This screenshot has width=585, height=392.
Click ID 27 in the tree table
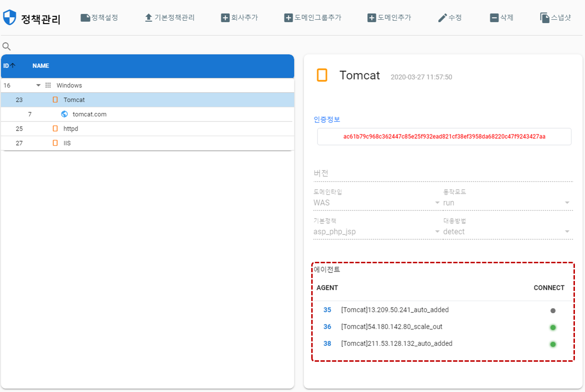(x=19, y=143)
